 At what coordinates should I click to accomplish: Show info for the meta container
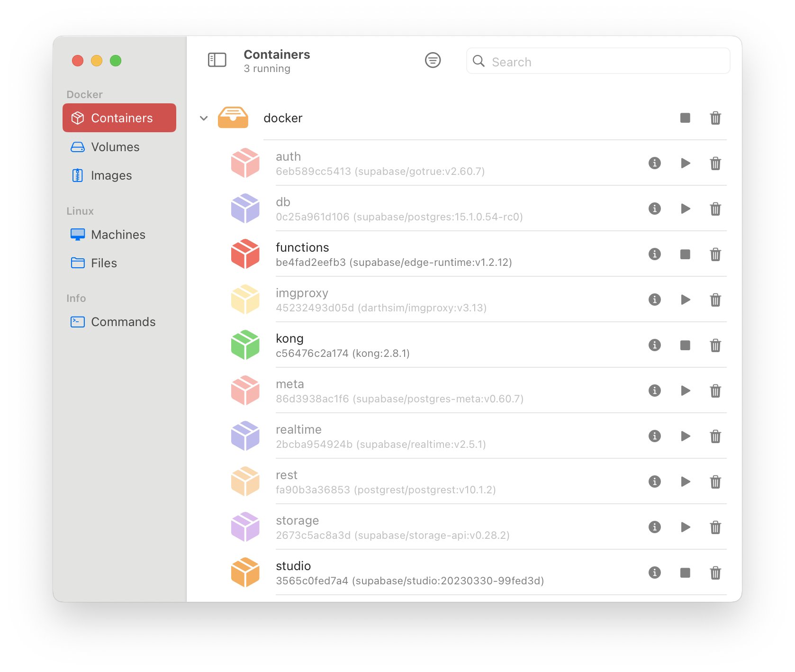click(x=655, y=390)
